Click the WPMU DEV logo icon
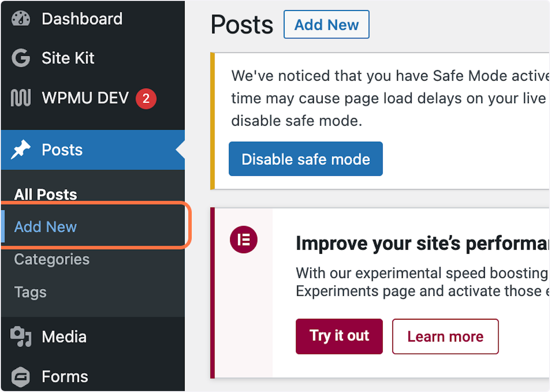Viewport: 550px width, 392px height. (21, 98)
